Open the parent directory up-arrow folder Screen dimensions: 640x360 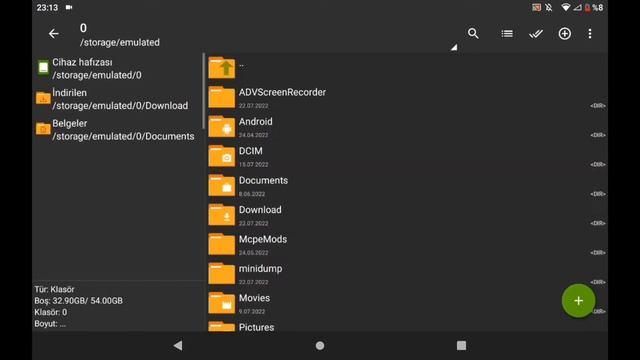point(222,67)
